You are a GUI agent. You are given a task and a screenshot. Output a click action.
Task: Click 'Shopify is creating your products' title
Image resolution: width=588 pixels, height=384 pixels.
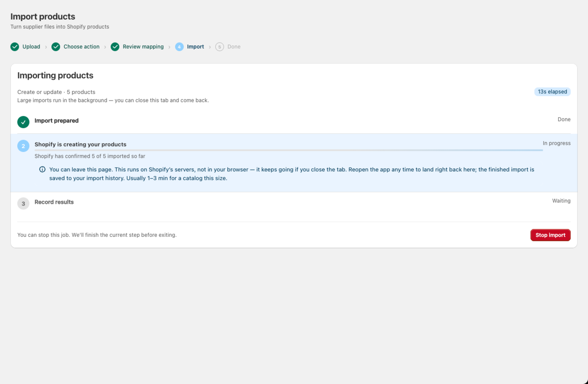pos(80,145)
